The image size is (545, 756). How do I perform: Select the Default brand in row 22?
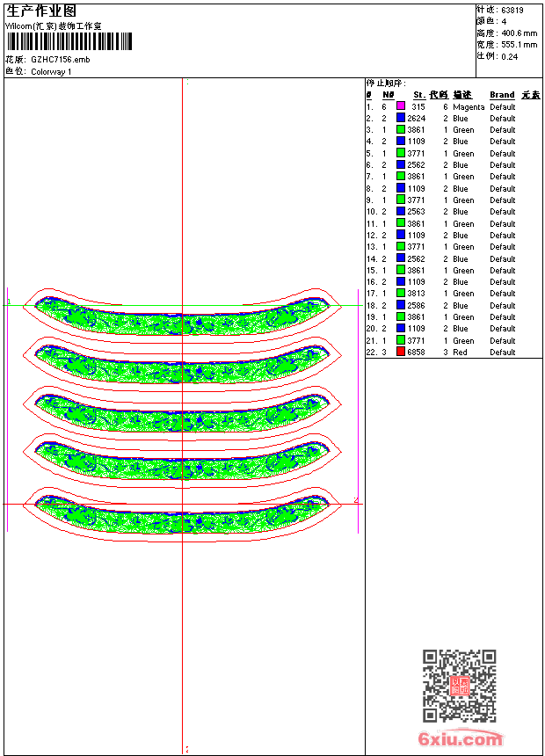pyautogui.click(x=503, y=353)
